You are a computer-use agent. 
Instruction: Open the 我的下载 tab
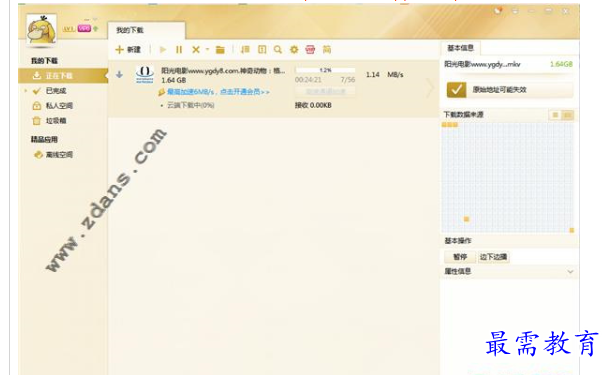pyautogui.click(x=146, y=30)
